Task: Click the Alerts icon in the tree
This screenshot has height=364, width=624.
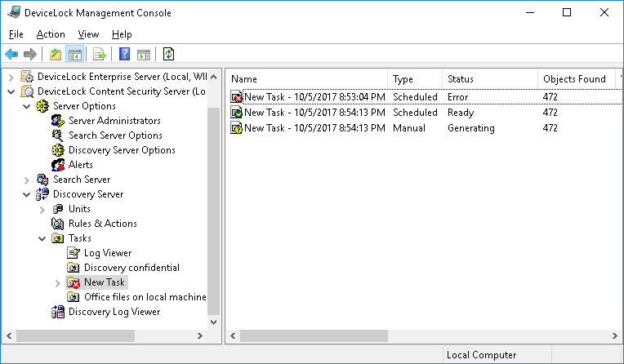Action: tap(57, 165)
